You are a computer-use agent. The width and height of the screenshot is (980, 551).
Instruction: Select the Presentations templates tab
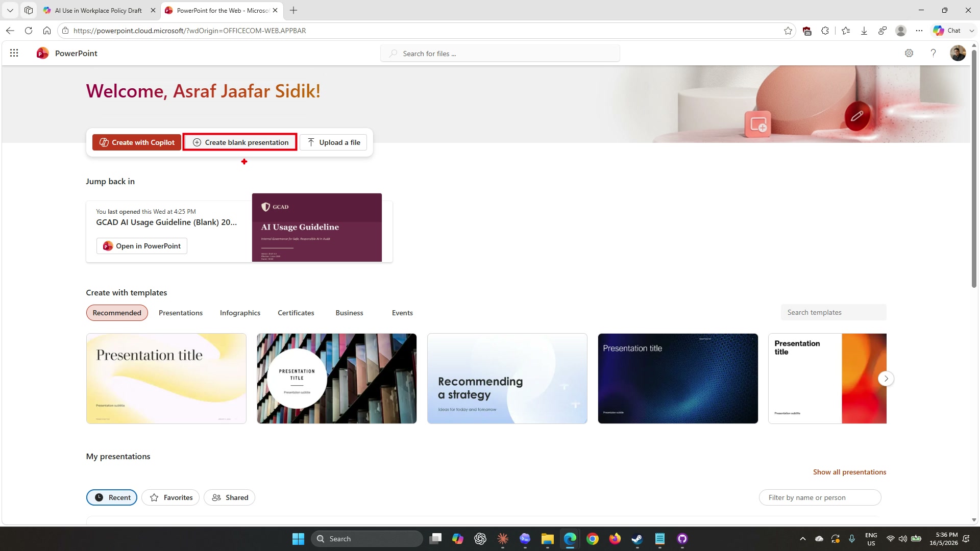tap(181, 313)
